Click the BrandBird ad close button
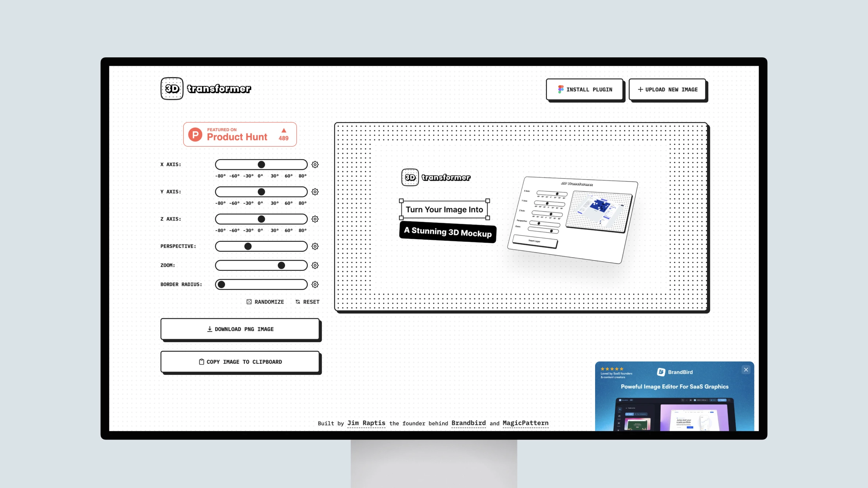 point(746,369)
